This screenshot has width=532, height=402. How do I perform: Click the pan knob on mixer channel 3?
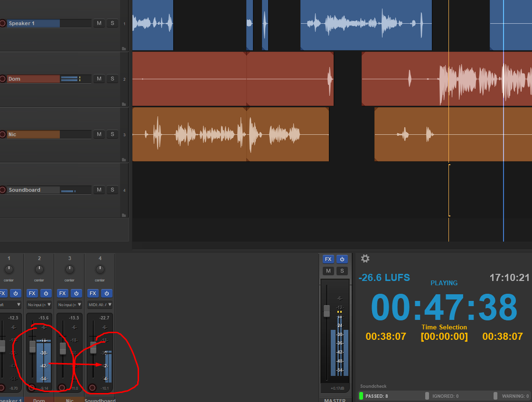(x=70, y=270)
